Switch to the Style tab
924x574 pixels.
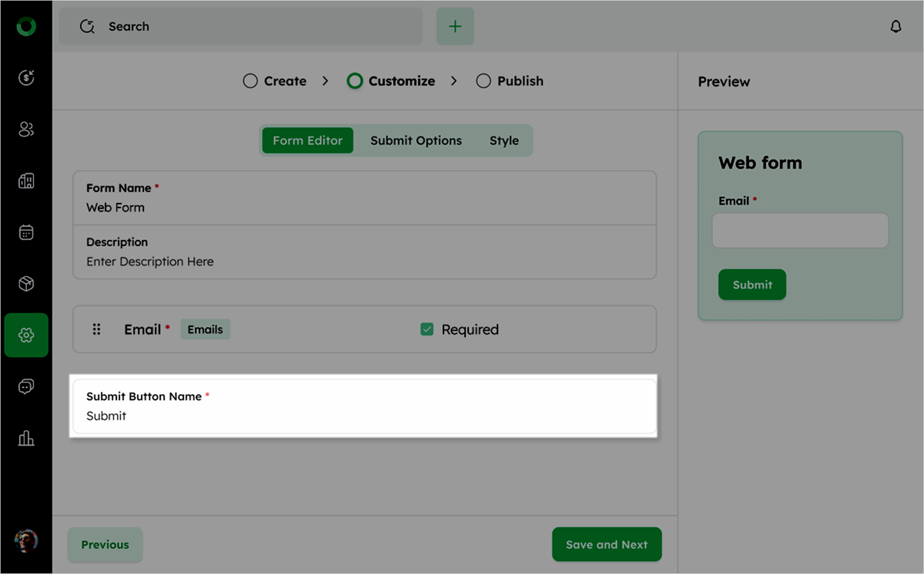(504, 141)
